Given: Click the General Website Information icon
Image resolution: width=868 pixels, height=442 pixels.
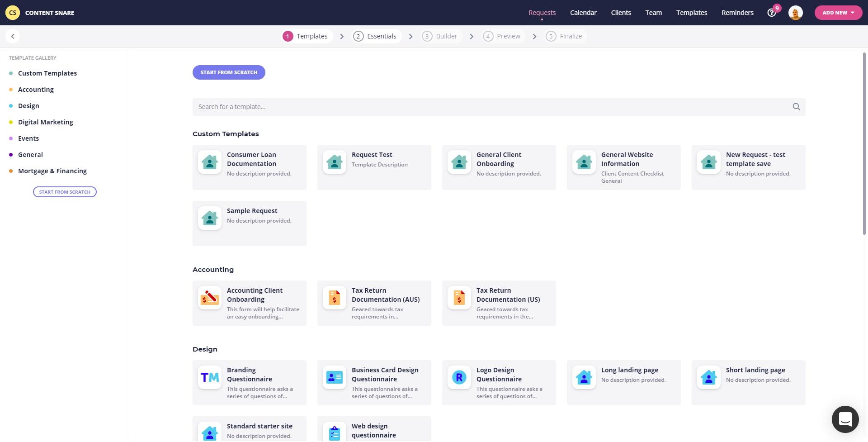Looking at the screenshot, I should click(x=584, y=162).
